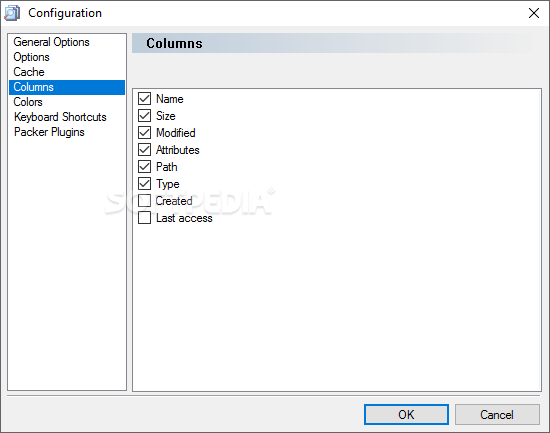
Task: Open the Packer Plugins page
Action: click(x=49, y=132)
